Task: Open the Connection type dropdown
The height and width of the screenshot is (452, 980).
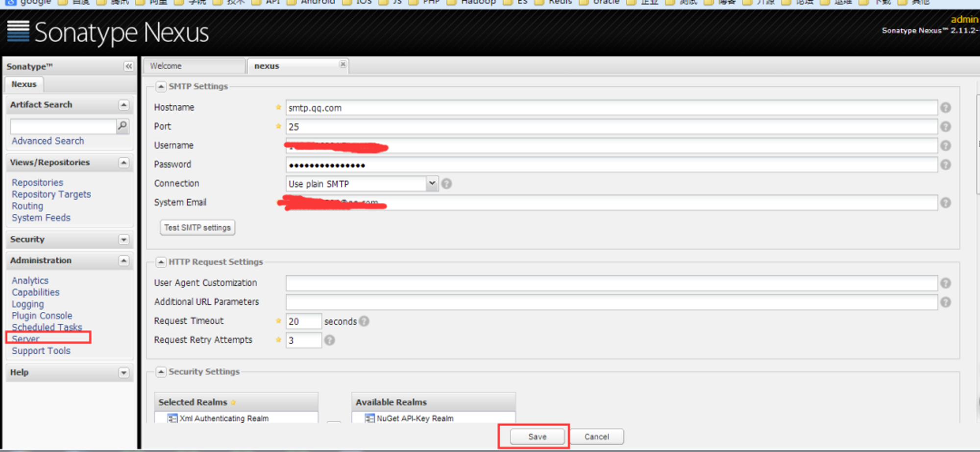Action: point(432,183)
